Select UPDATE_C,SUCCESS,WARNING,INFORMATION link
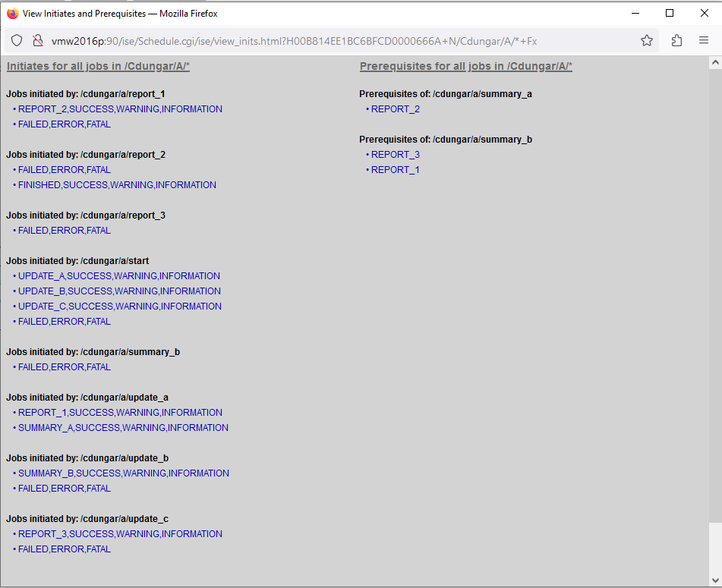The image size is (722, 588). click(120, 307)
